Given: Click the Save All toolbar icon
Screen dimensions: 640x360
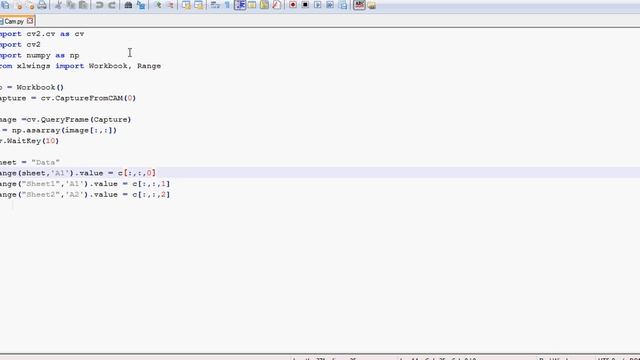Looking at the screenshot, I should pos(6,5).
